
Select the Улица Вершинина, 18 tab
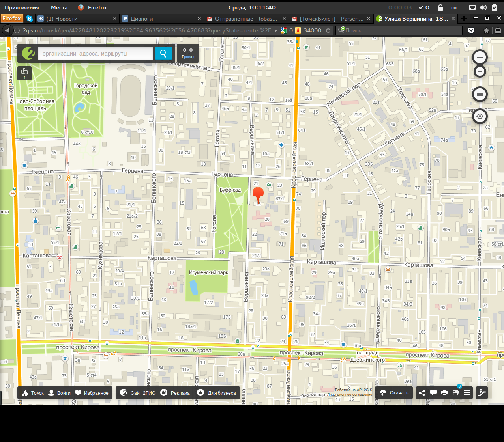point(416,19)
